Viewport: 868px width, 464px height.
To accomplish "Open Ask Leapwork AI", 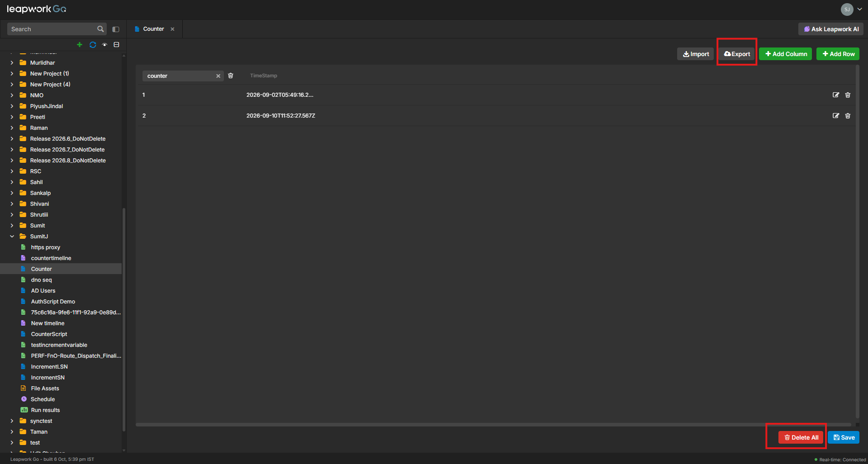I will (831, 29).
